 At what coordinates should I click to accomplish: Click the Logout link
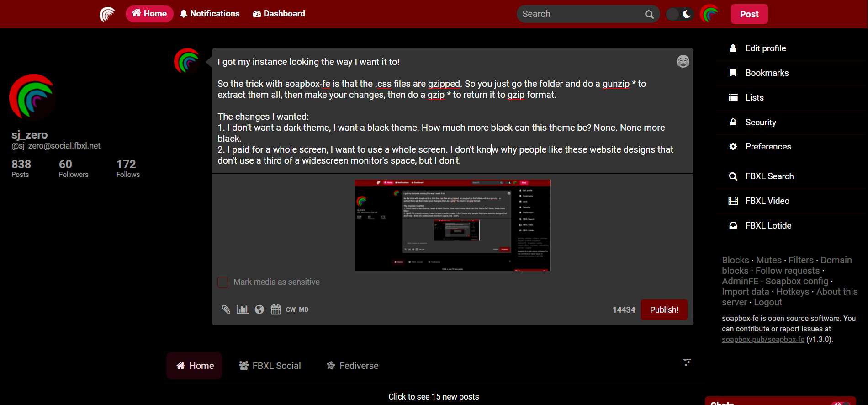tap(768, 302)
